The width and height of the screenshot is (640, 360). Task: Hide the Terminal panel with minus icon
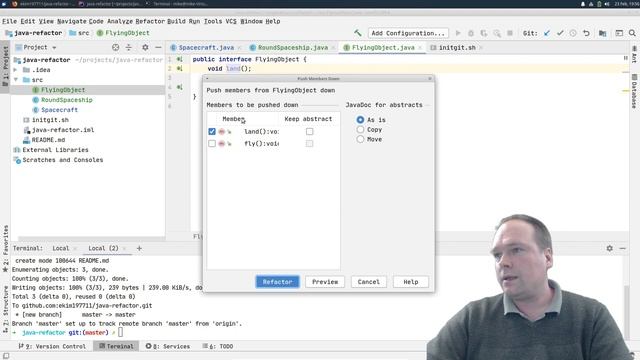622,248
